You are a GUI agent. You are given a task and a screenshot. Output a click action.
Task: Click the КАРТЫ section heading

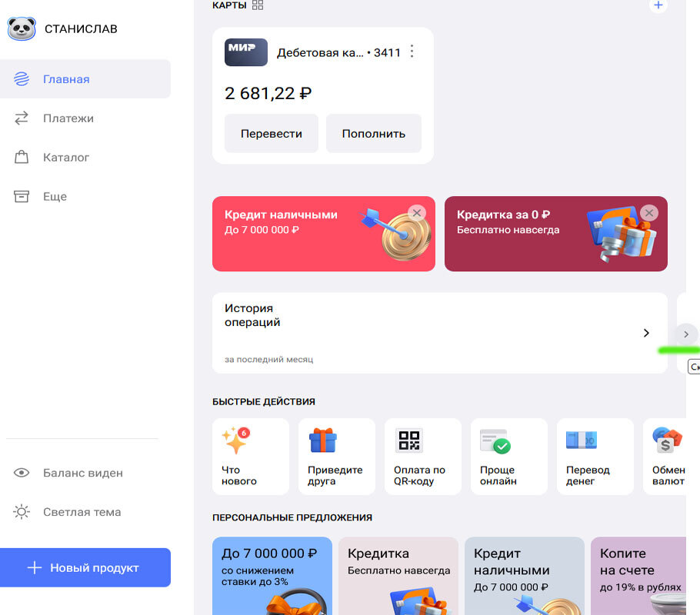229,5
